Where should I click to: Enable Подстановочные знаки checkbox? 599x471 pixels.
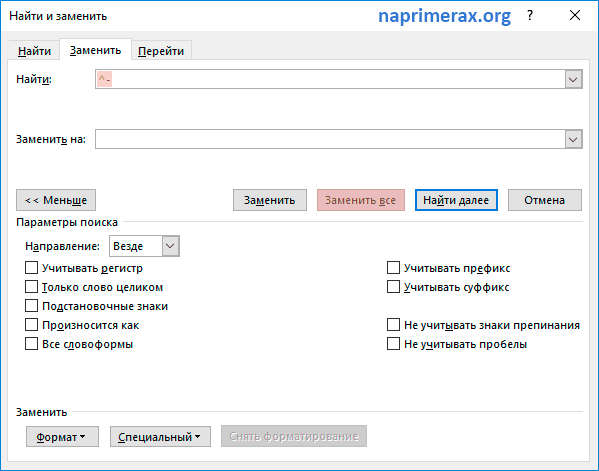(31, 306)
